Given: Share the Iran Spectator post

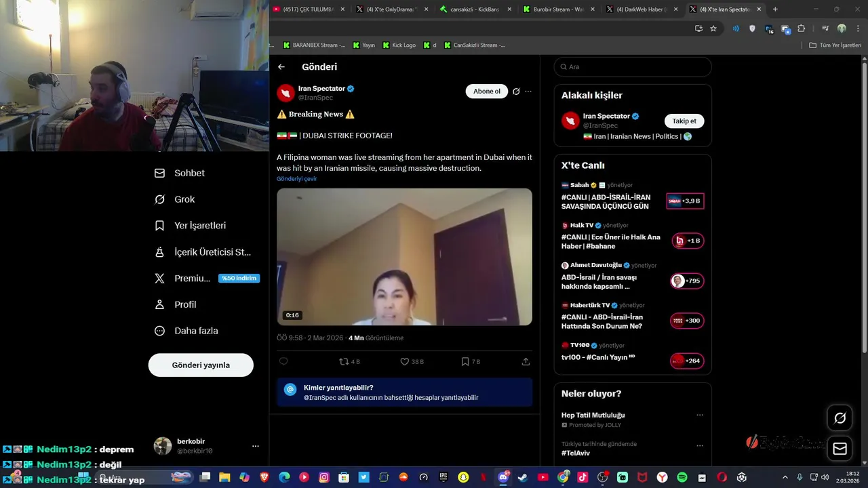Looking at the screenshot, I should pyautogui.click(x=526, y=362).
